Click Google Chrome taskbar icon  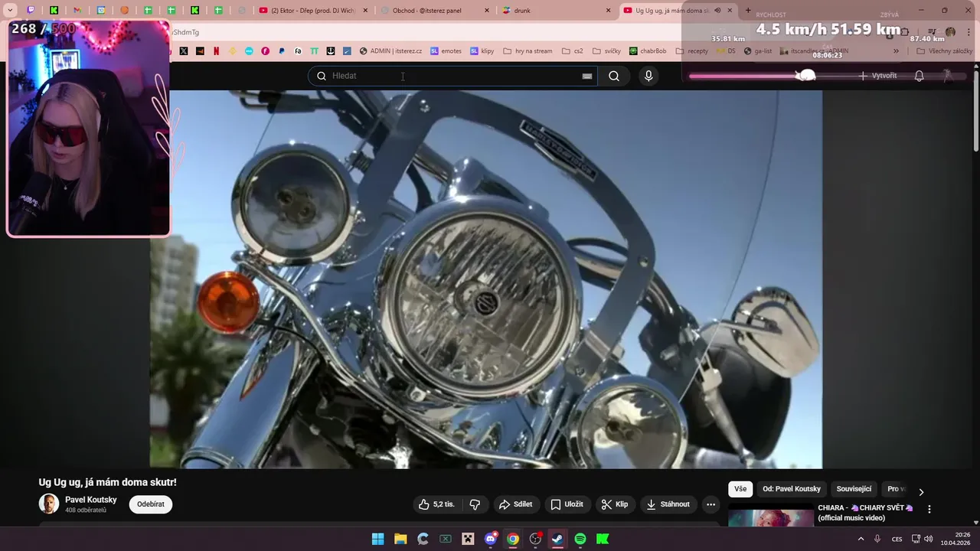point(513,539)
